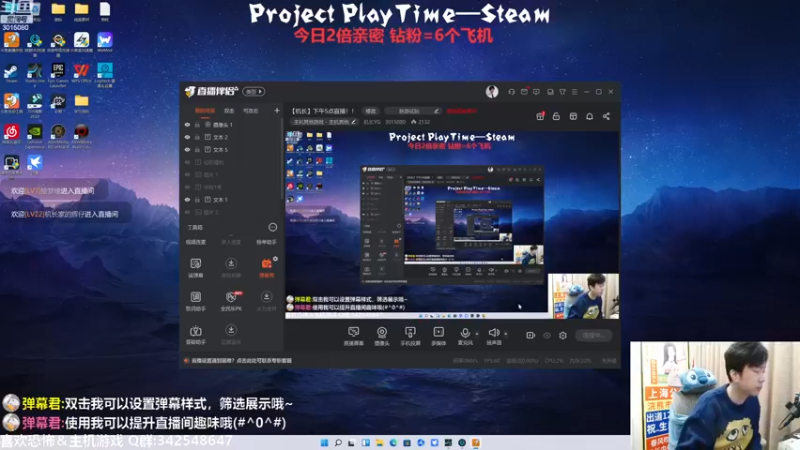Add screen capture source 直播屏幕
The width and height of the screenshot is (800, 450).
click(353, 336)
